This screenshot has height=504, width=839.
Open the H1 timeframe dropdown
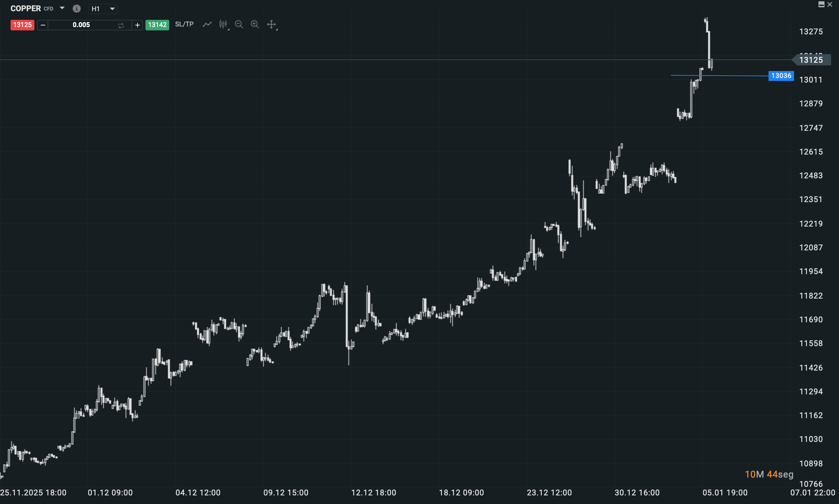tap(103, 9)
